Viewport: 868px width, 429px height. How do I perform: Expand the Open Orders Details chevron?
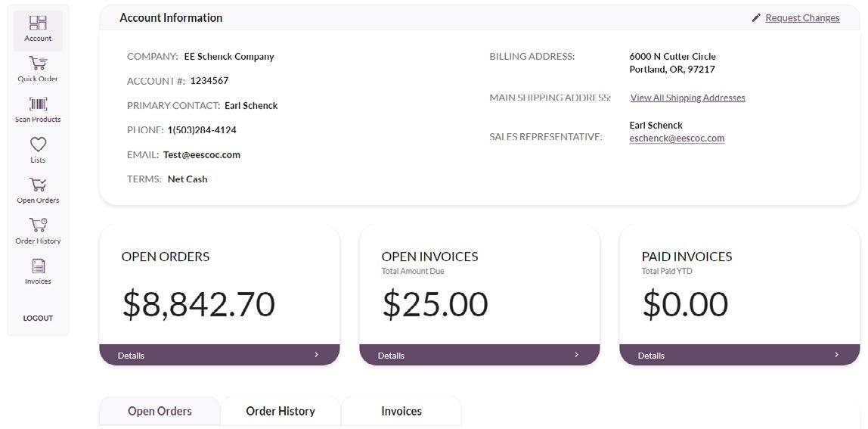pyautogui.click(x=316, y=355)
